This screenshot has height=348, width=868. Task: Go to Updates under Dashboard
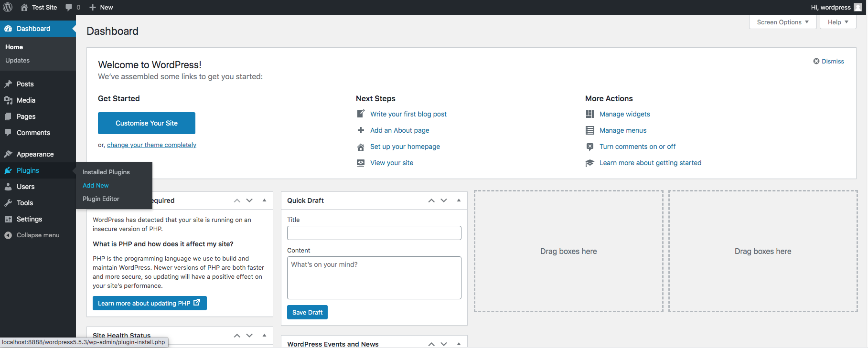(x=17, y=60)
